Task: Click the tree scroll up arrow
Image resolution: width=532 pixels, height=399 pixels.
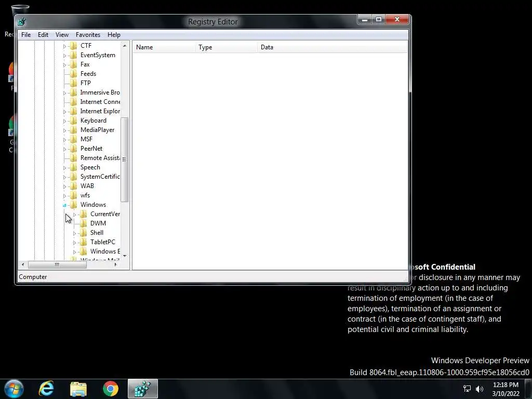Action: click(125, 46)
